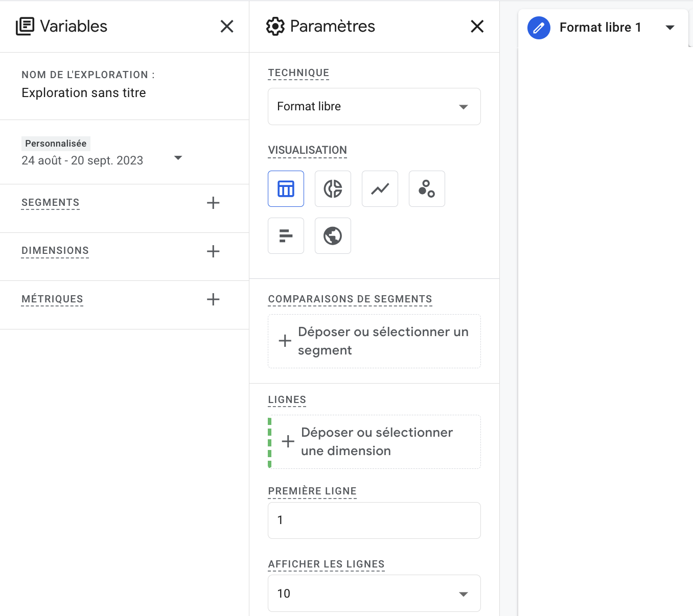
Task: Close the Paramètres panel
Action: [477, 26]
